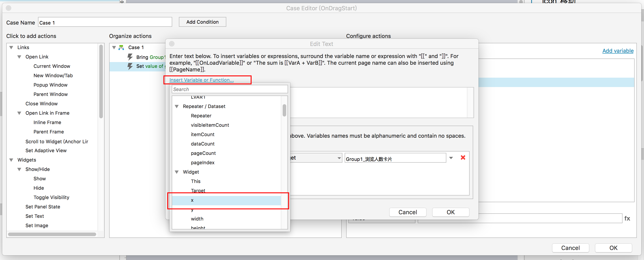The width and height of the screenshot is (644, 260).
Task: Click the Add Condition button
Action: click(202, 22)
